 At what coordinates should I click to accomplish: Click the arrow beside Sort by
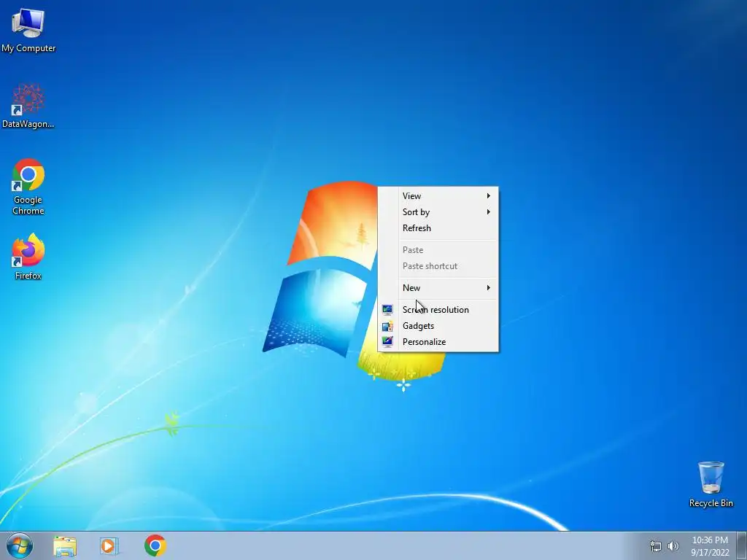(x=488, y=212)
